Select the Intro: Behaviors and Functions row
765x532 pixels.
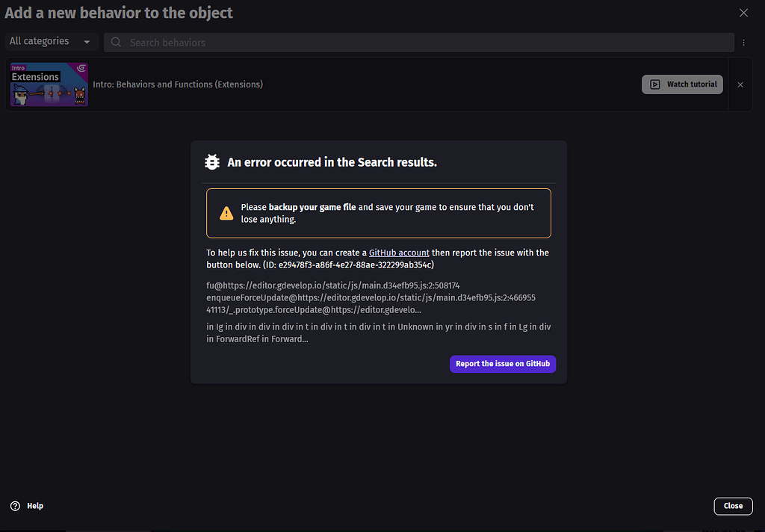coord(178,84)
